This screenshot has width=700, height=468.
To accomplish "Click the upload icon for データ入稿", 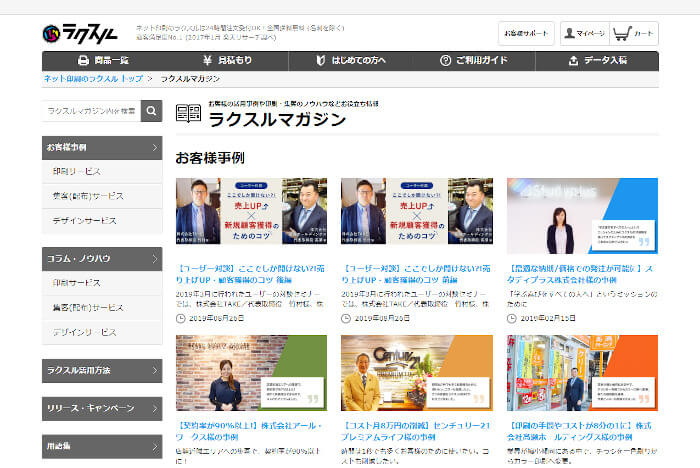I will pos(573,60).
